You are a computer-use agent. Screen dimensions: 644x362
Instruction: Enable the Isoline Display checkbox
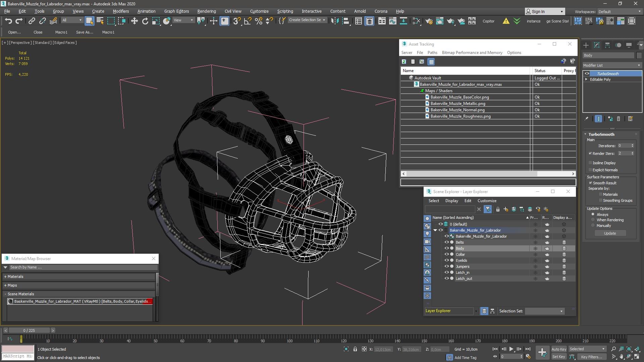(590, 163)
